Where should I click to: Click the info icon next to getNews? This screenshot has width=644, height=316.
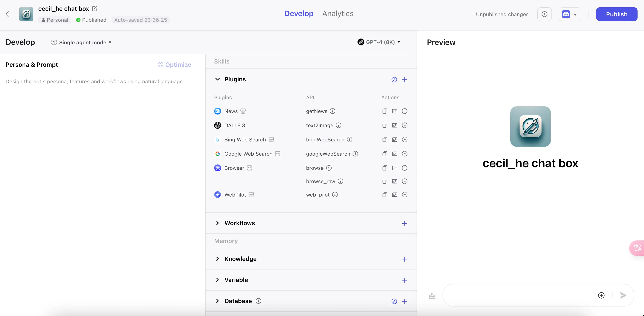(332, 111)
